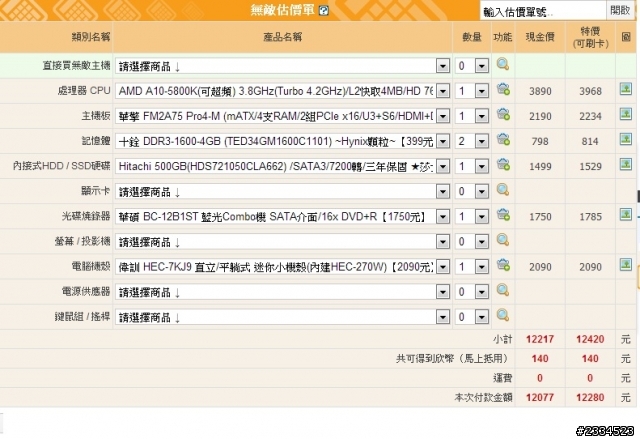View product image for AMD A10-5800K CPU

pos(626,89)
